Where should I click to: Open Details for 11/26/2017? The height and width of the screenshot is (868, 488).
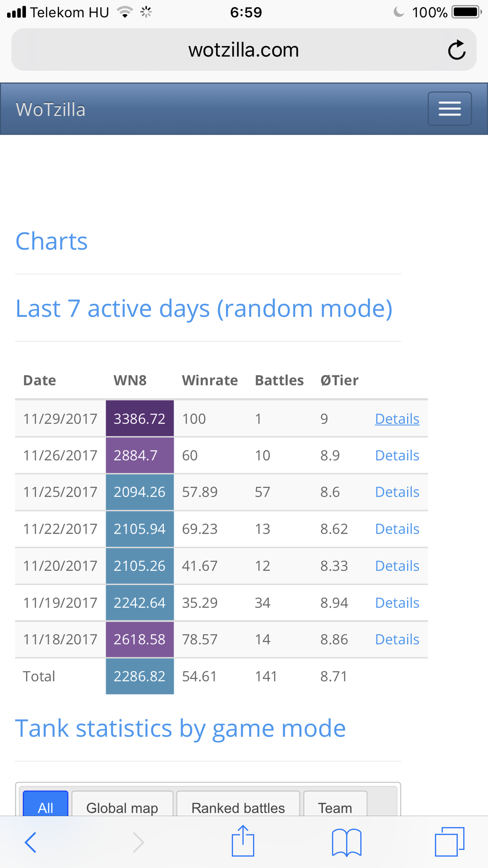(397, 455)
